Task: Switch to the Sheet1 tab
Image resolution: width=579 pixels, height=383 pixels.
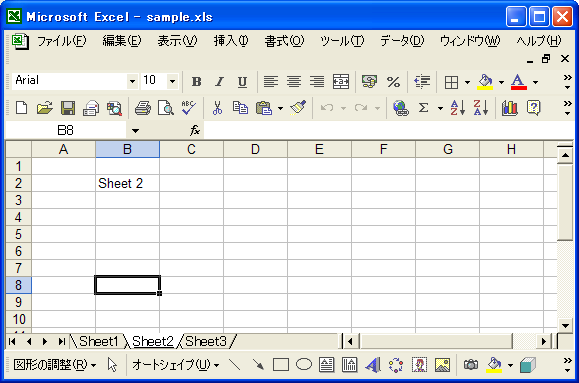Action: tap(99, 342)
